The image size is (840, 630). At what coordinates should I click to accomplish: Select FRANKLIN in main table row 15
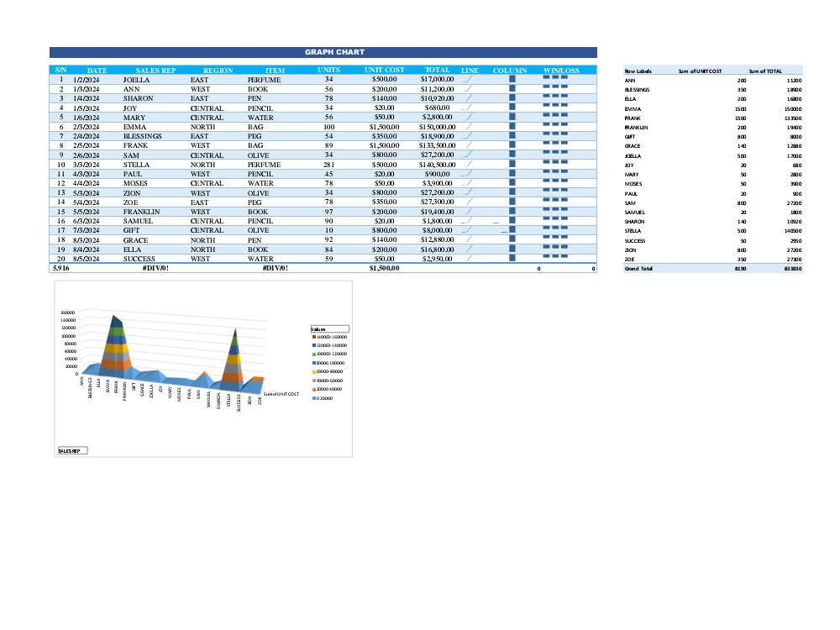point(141,212)
